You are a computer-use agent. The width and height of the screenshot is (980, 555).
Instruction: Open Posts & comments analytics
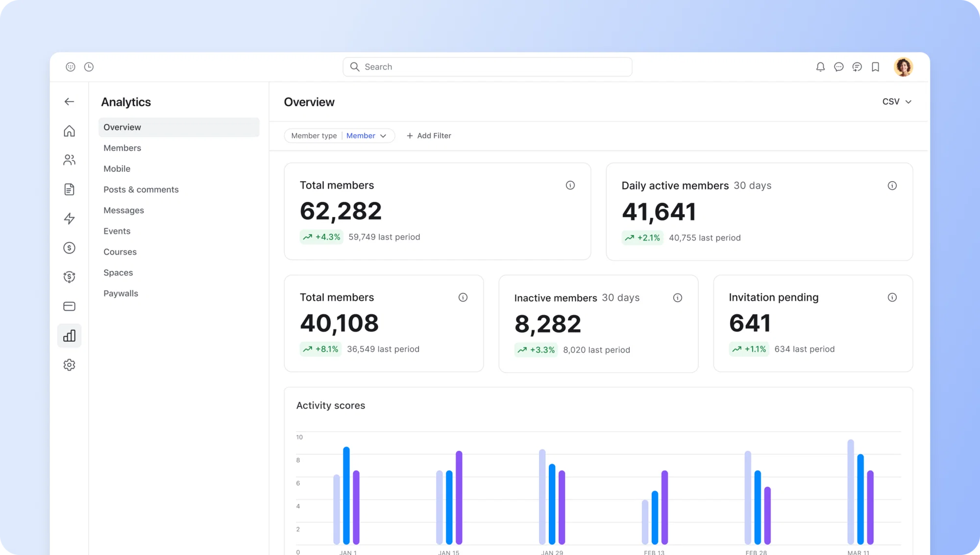tap(141, 190)
